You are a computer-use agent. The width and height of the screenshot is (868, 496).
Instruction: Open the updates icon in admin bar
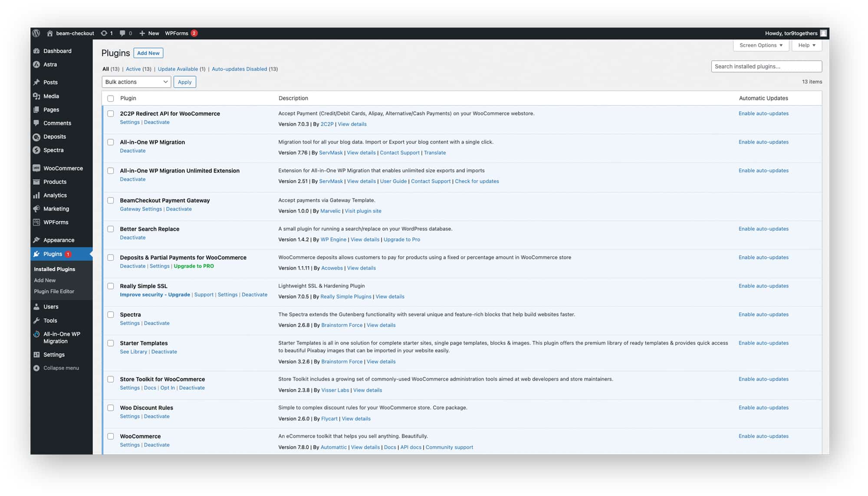pos(104,33)
